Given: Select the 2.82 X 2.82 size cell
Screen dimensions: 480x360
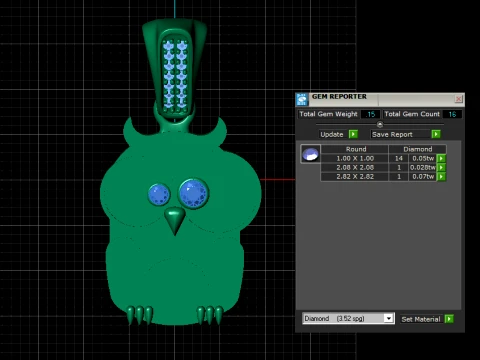Looking at the screenshot, I should coord(355,176).
